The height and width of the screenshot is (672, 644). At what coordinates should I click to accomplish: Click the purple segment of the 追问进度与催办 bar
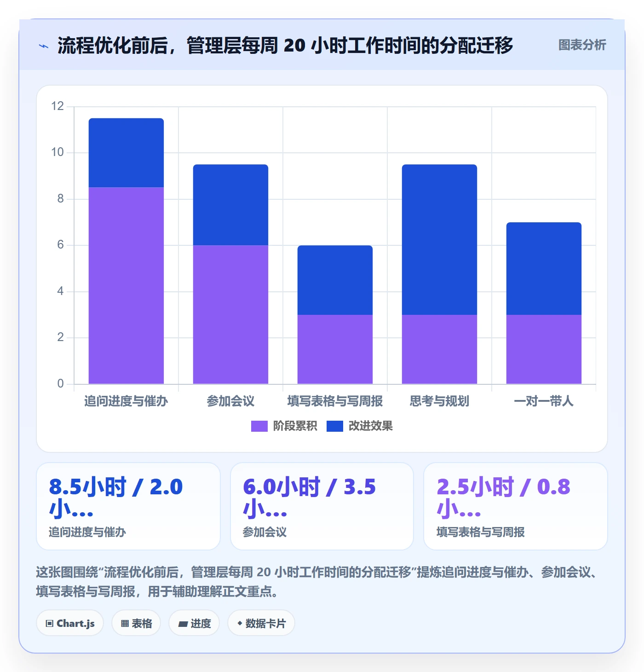point(126,285)
